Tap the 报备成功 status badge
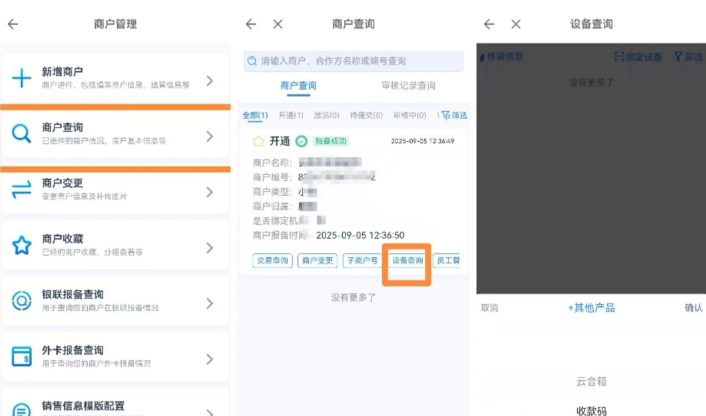The image size is (706, 416). (x=331, y=141)
